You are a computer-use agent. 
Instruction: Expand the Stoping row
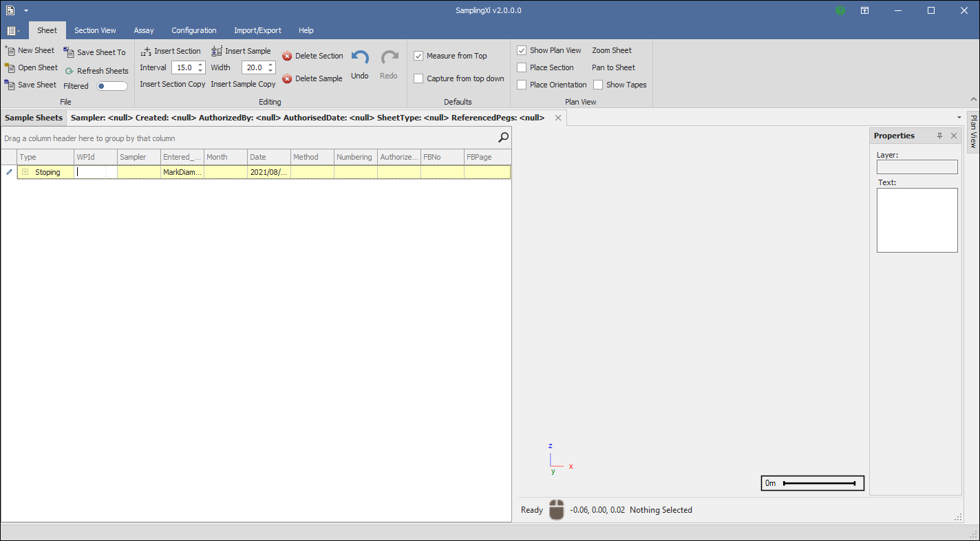[25, 172]
